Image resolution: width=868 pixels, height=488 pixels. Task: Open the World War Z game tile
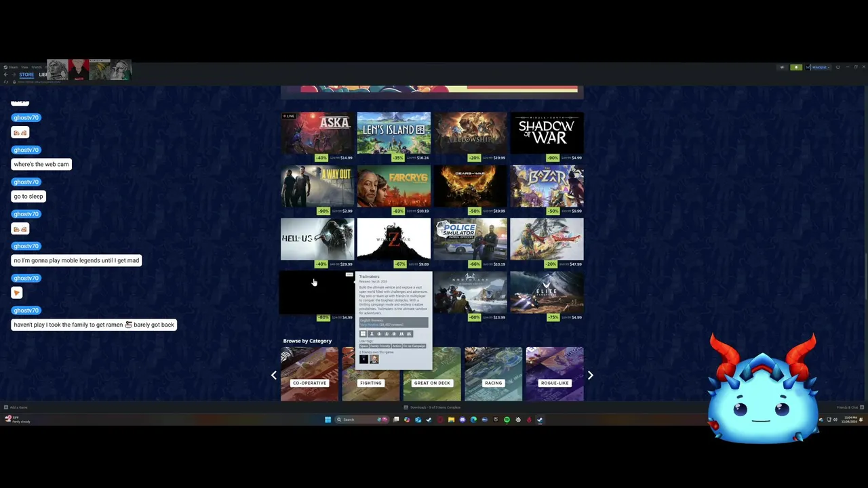(x=393, y=243)
